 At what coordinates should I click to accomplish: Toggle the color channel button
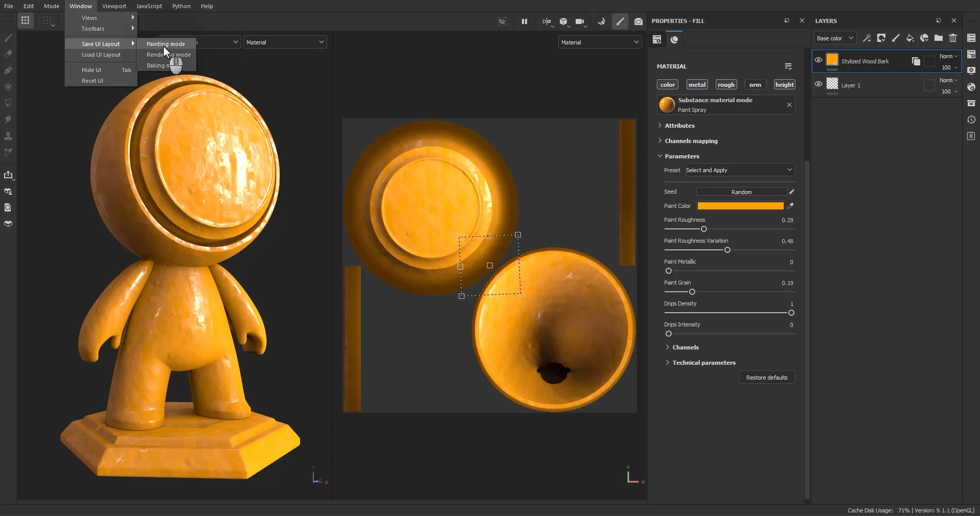(x=668, y=85)
